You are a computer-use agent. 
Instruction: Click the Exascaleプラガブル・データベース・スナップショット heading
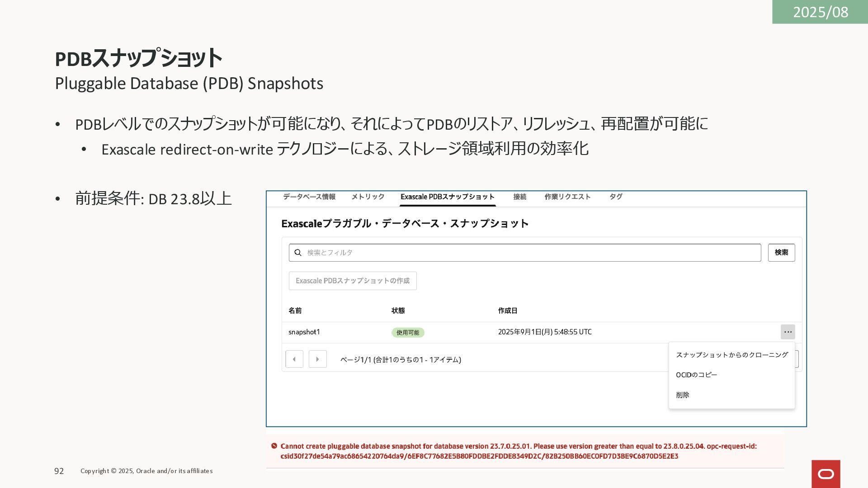[x=405, y=224]
